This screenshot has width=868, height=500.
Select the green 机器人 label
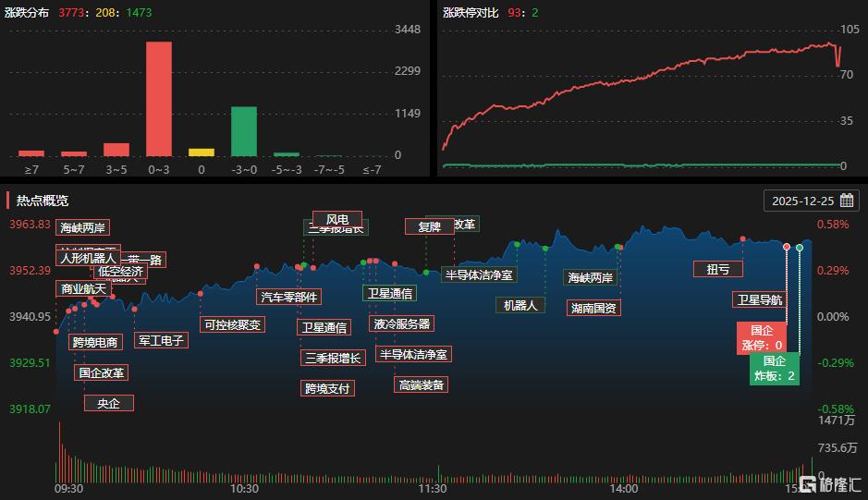520,305
